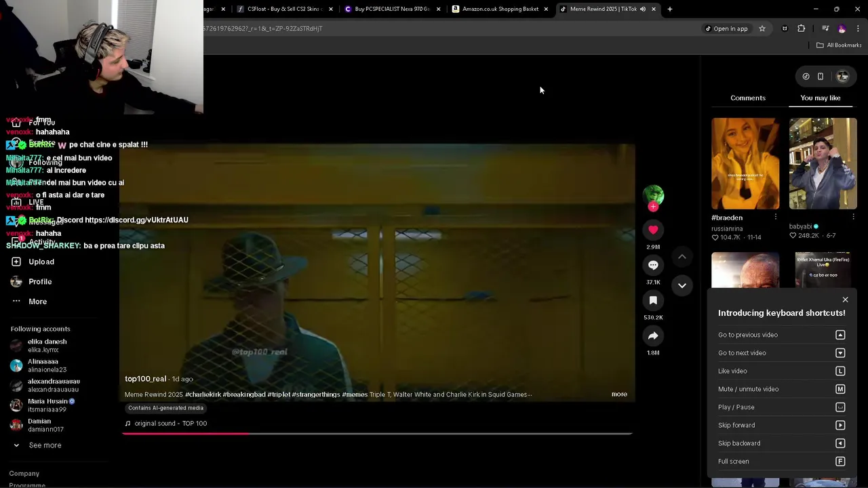The height and width of the screenshot is (488, 868).
Task: Click the get-app phone icon in top pill
Action: click(821, 77)
